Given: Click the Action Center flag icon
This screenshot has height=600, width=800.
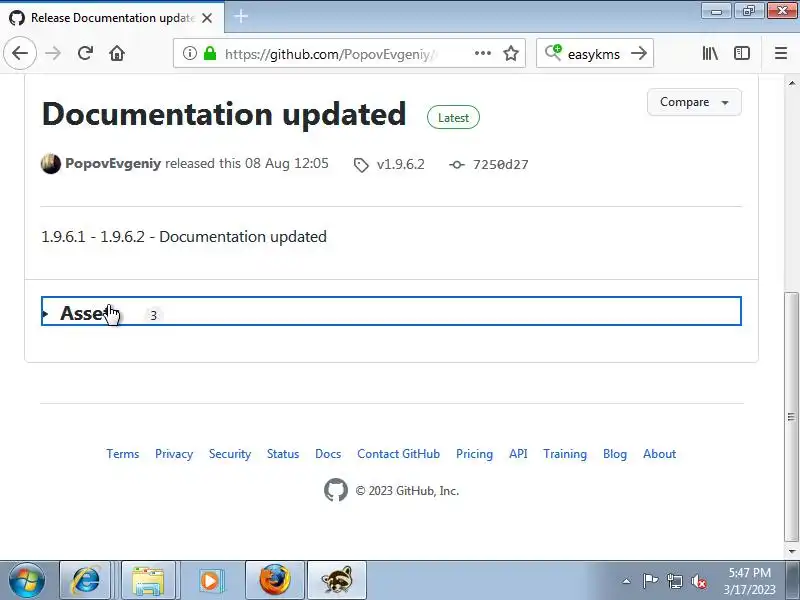Looking at the screenshot, I should point(650,581).
